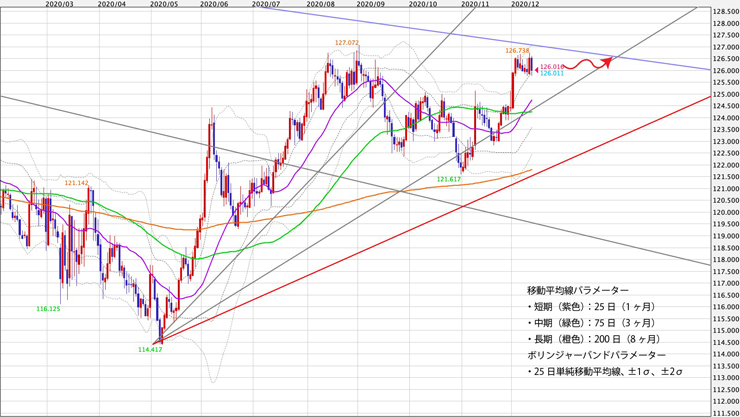Screen dimensions: 740x417
Task: Click the 121.000 price axis label
Action: [727, 189]
